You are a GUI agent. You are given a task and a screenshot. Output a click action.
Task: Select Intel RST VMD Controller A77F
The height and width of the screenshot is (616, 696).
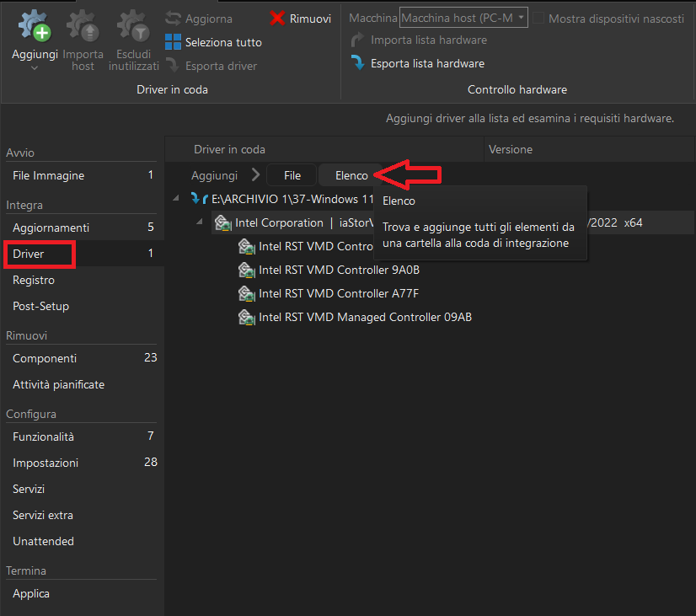click(x=339, y=293)
